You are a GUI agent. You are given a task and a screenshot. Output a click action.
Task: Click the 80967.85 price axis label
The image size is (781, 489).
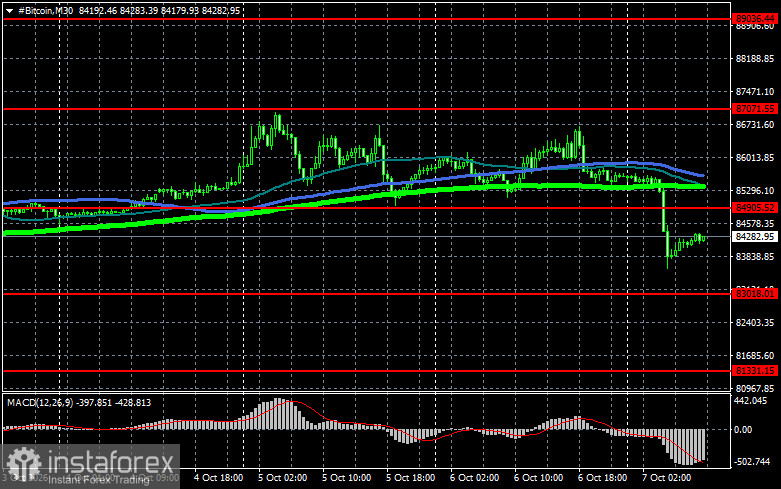[x=755, y=388]
